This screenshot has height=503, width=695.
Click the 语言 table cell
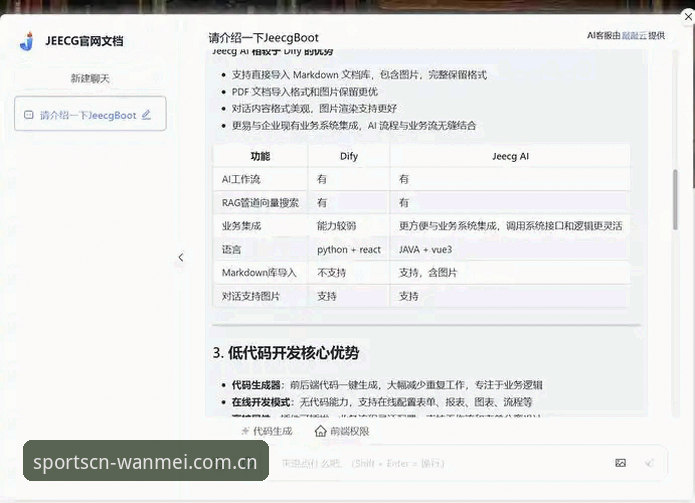pyautogui.click(x=260, y=250)
